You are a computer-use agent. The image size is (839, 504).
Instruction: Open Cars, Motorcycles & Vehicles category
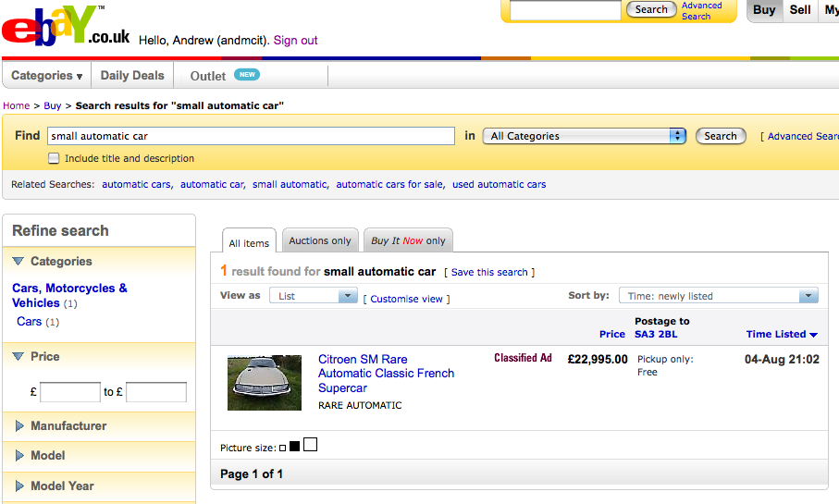tap(69, 295)
